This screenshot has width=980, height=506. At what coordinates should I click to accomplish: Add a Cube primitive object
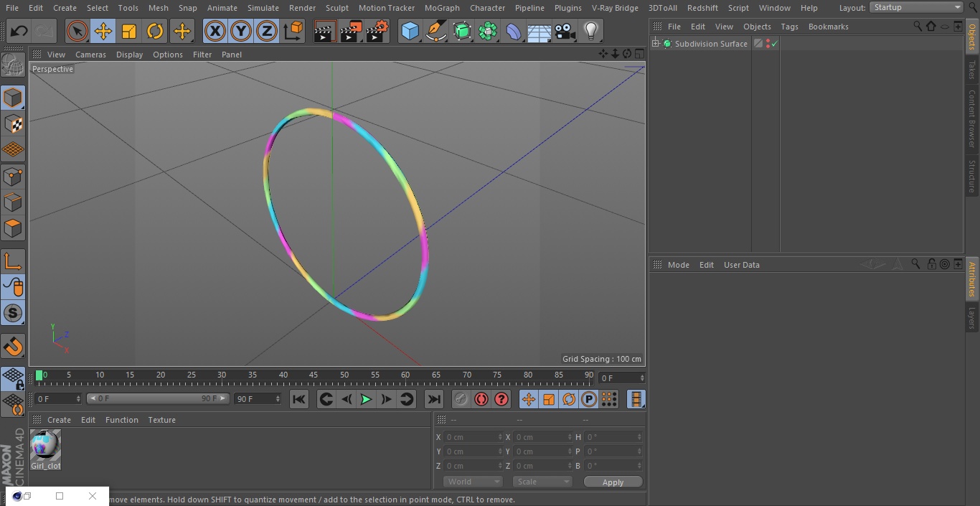point(410,32)
